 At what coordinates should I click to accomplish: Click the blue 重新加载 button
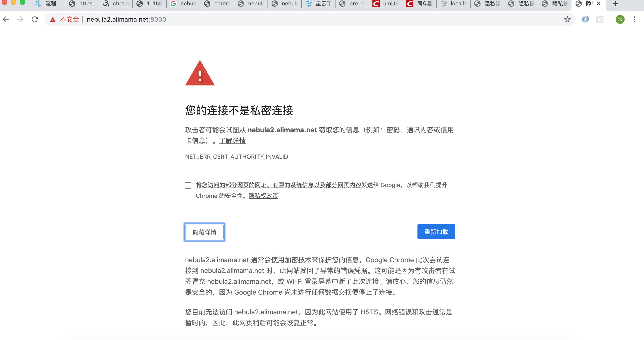[436, 232]
